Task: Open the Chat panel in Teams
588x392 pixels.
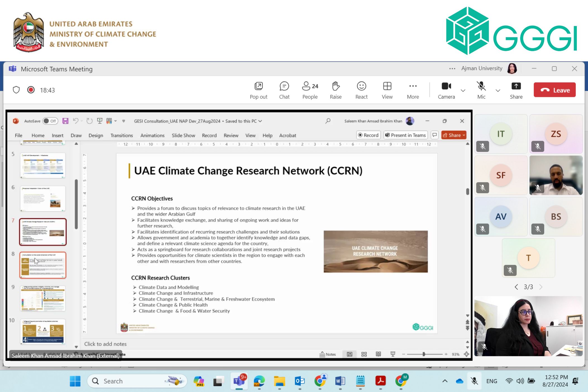Action: click(284, 90)
